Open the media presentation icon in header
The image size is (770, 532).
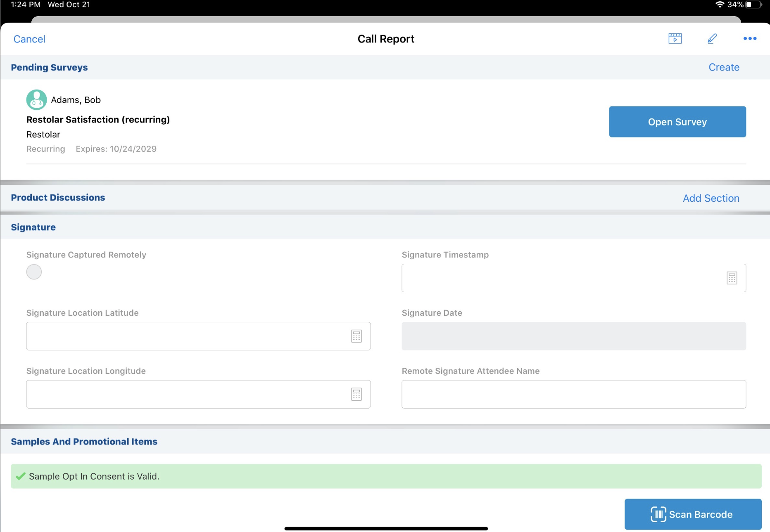[675, 38]
